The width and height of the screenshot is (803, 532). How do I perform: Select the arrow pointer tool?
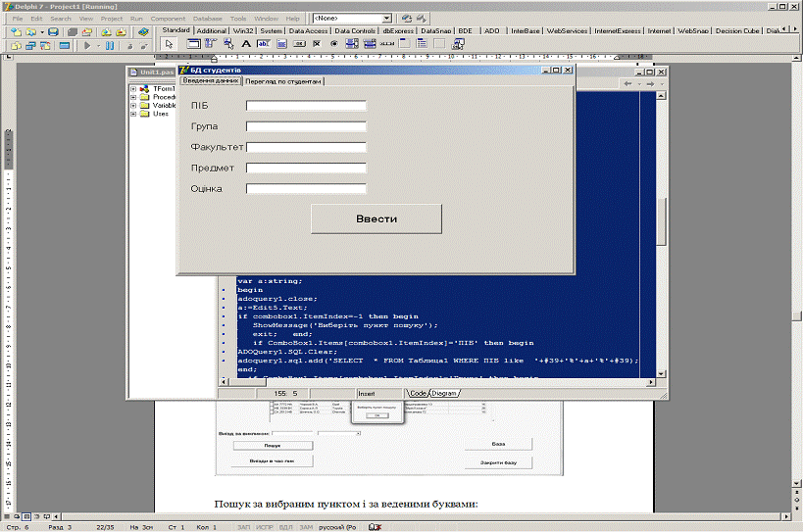click(170, 44)
